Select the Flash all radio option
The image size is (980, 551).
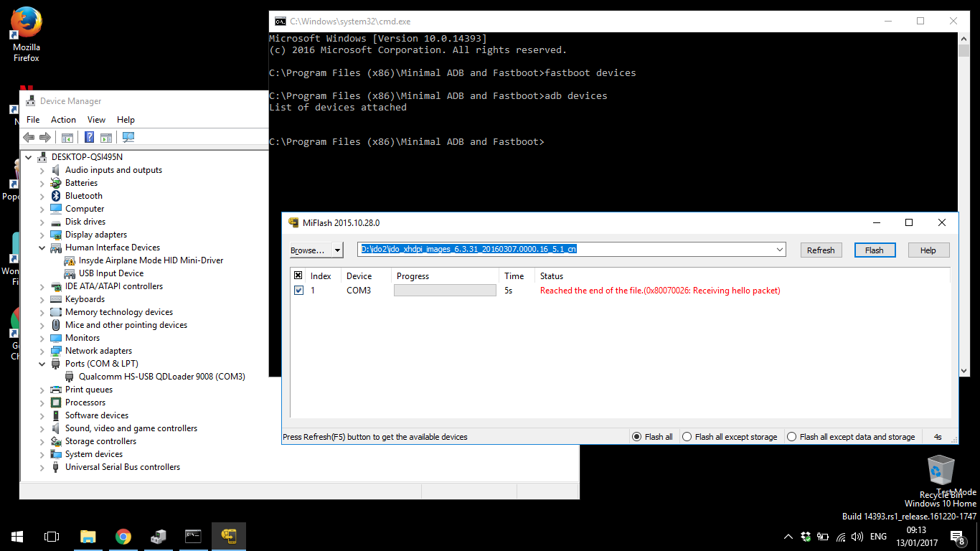pyautogui.click(x=636, y=437)
